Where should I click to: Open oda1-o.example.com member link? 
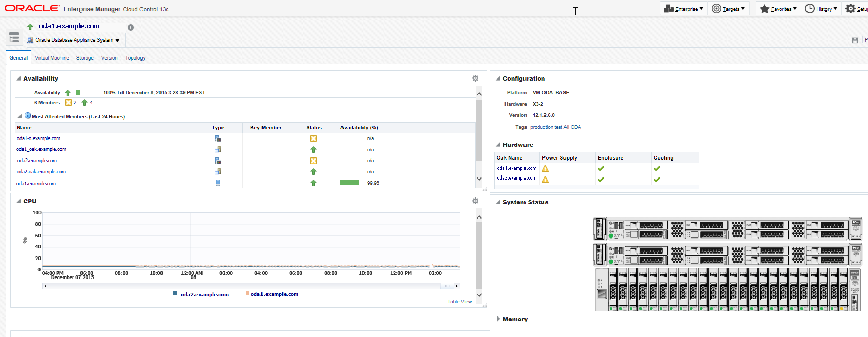pos(38,138)
